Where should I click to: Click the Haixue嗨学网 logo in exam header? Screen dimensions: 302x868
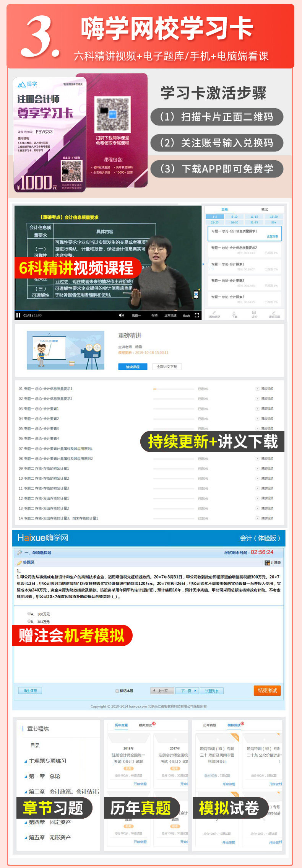(x=43, y=538)
